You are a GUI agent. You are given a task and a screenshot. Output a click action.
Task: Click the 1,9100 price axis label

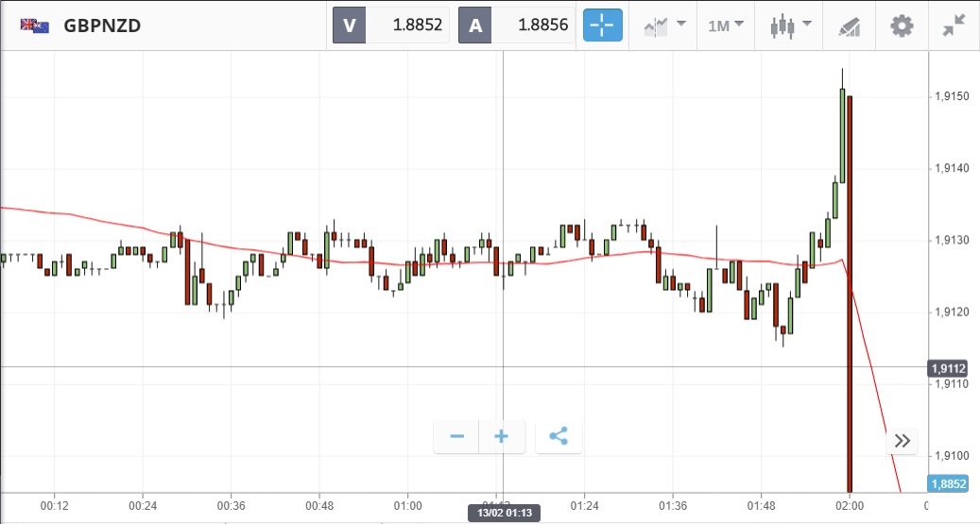point(952,455)
